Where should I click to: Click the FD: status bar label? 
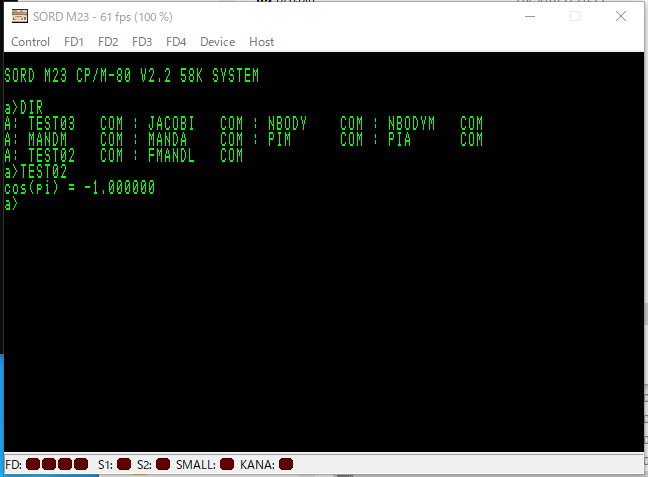[14, 465]
